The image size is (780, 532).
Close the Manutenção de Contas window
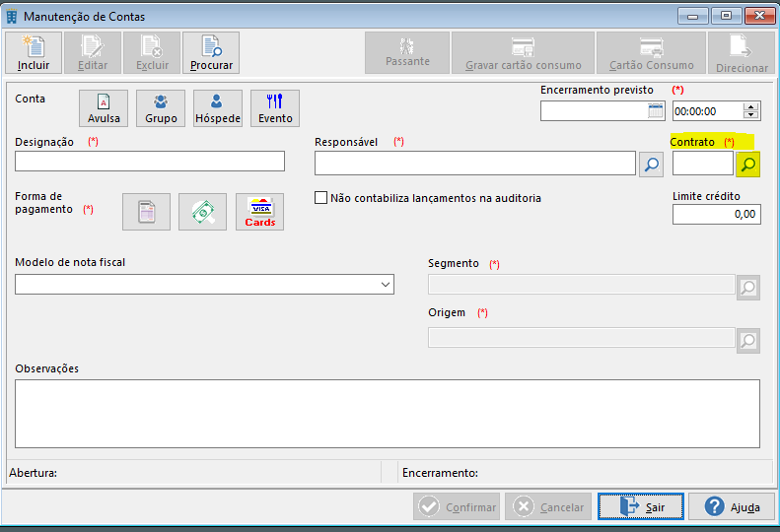pyautogui.click(x=759, y=16)
